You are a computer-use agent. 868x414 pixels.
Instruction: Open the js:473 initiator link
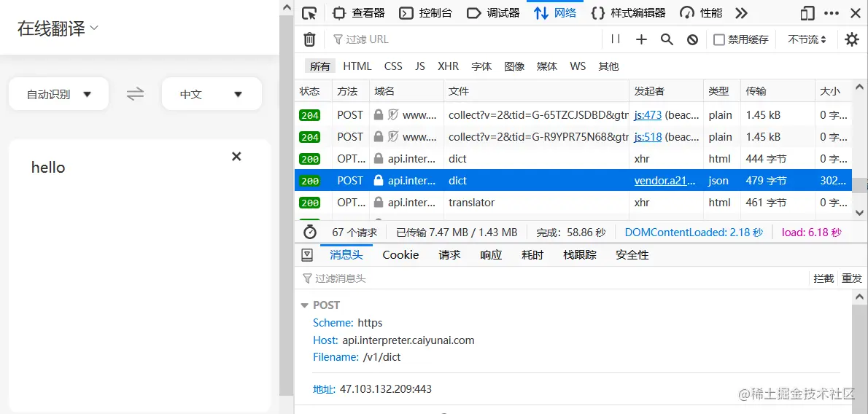(648, 115)
